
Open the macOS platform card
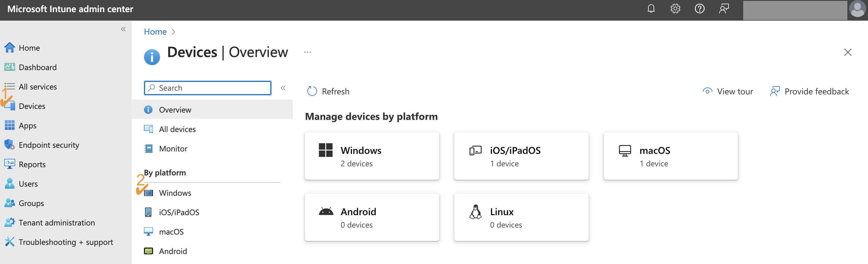click(671, 156)
